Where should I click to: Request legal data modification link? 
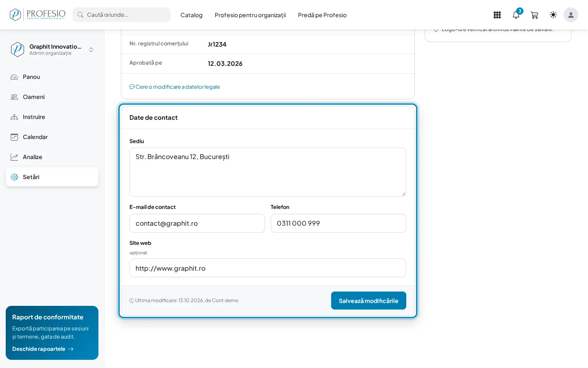coord(175,87)
